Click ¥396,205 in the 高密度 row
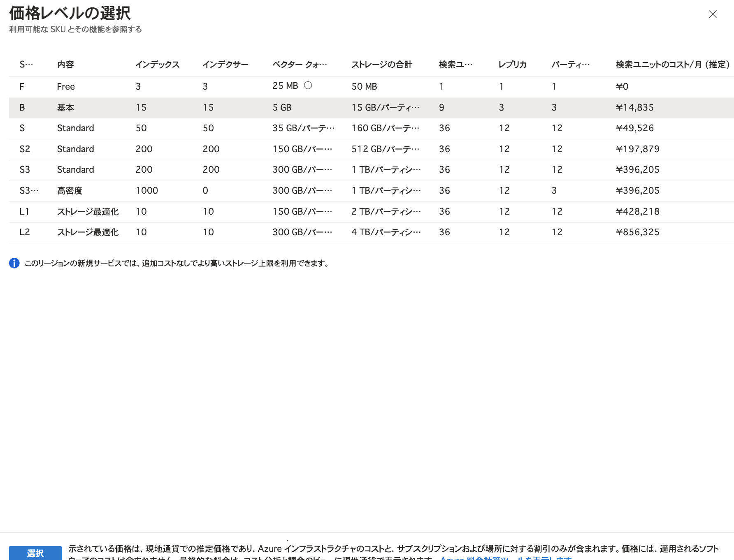The image size is (734, 560). click(x=638, y=190)
